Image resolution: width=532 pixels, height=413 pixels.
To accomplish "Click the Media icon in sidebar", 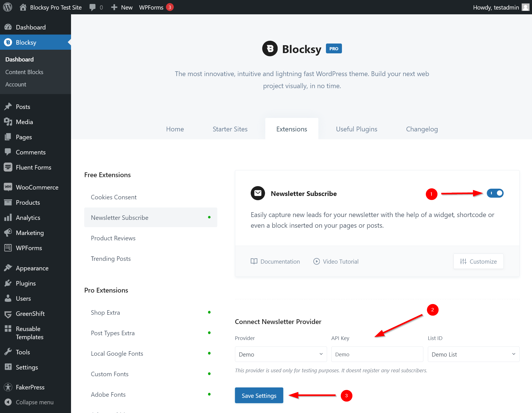I will tap(8, 122).
